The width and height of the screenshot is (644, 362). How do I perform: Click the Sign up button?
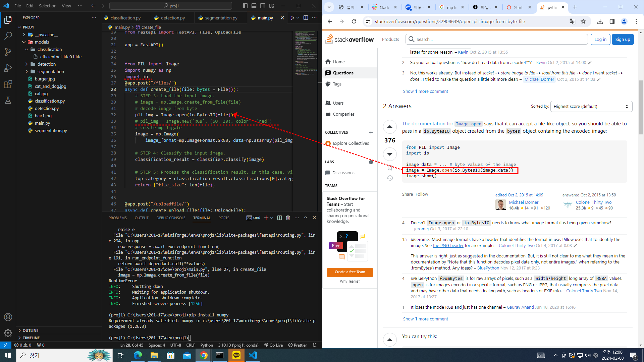623,39
